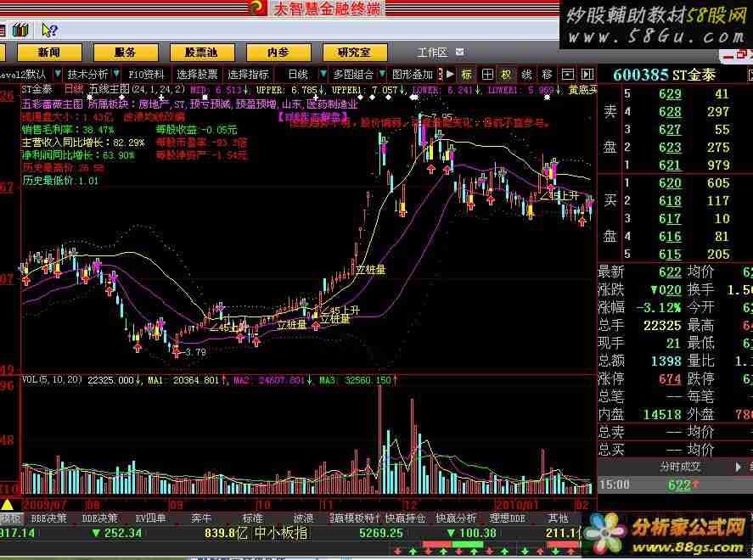Click 选择股票 toolbar item
753x560 pixels.
coord(197,75)
